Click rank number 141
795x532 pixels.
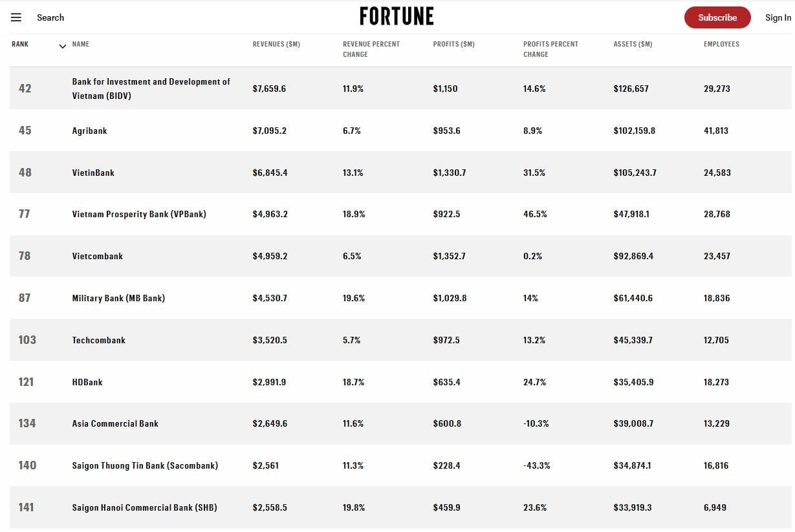point(26,507)
